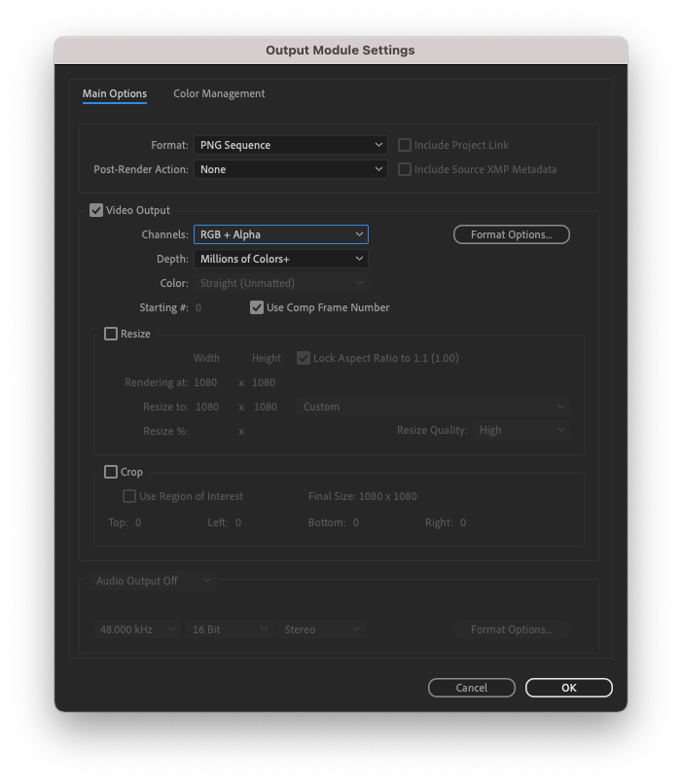Open the Depth dropdown Millions of Colors+
Image resolution: width=682 pixels, height=784 pixels.
coord(281,259)
